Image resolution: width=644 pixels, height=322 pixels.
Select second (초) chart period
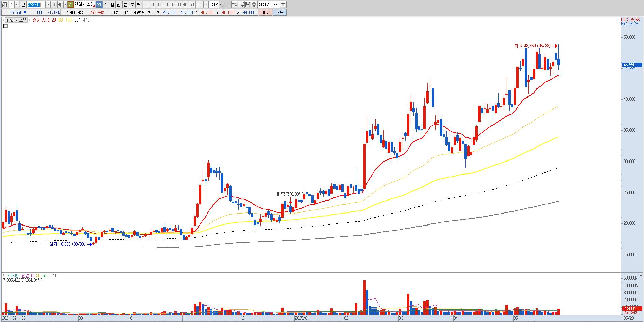coord(132,4)
